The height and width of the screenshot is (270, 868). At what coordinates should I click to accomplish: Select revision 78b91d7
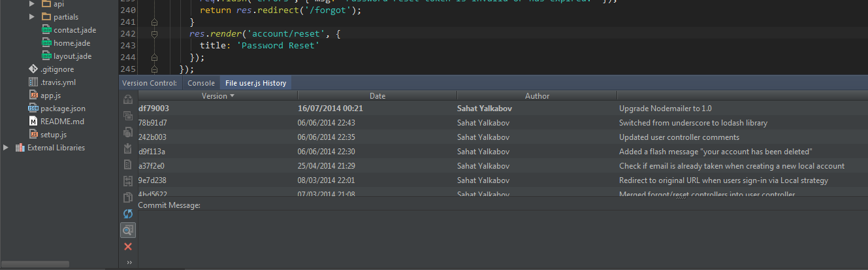503,122
